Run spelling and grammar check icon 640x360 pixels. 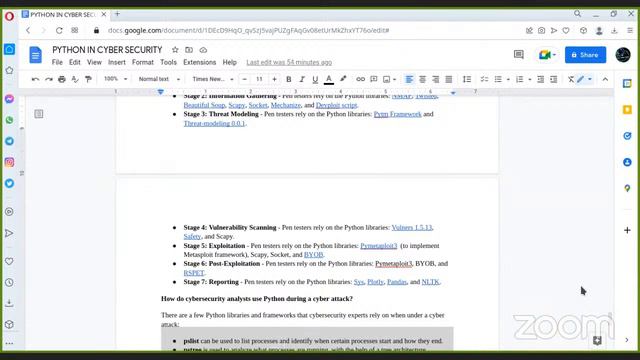coord(75,79)
